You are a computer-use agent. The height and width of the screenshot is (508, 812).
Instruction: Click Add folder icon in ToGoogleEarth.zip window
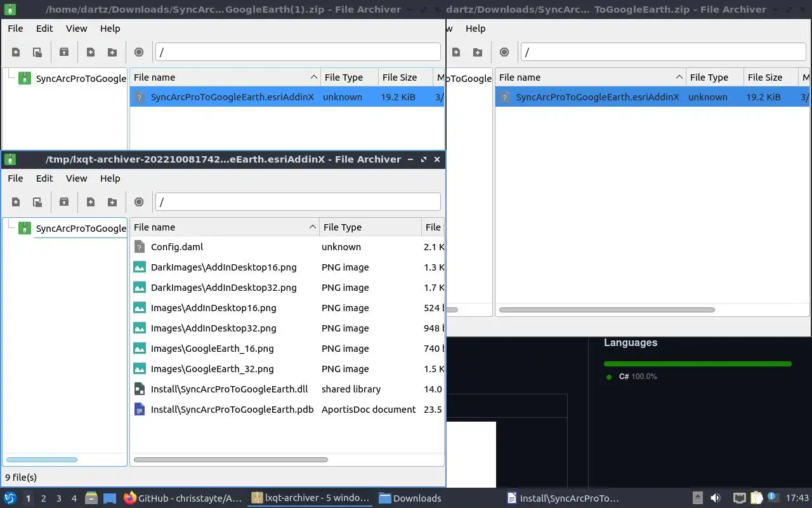478,52
